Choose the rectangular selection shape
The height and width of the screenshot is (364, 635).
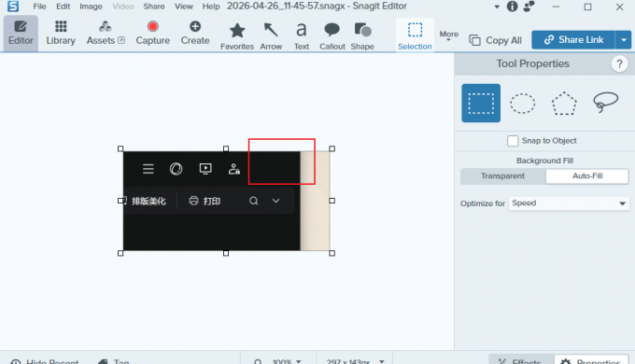coord(481,104)
